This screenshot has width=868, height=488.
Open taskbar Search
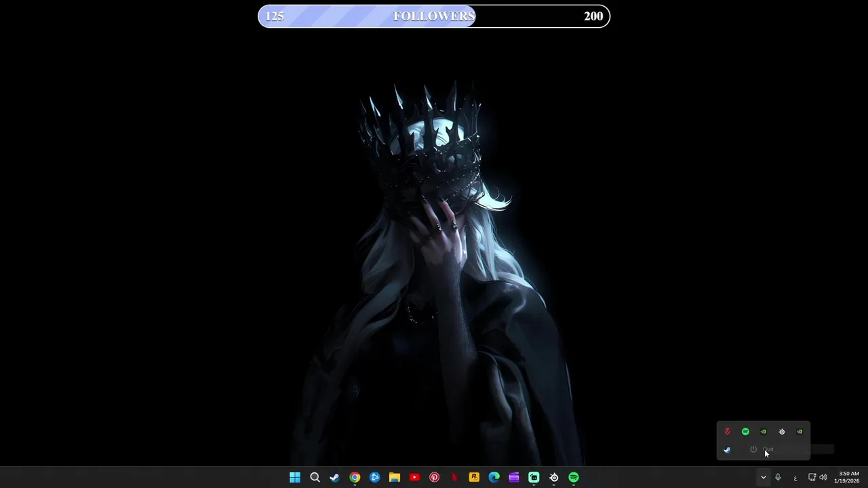coord(315,477)
